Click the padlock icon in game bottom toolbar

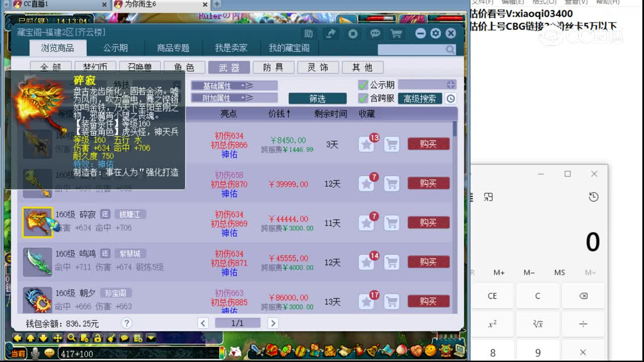tap(98, 338)
